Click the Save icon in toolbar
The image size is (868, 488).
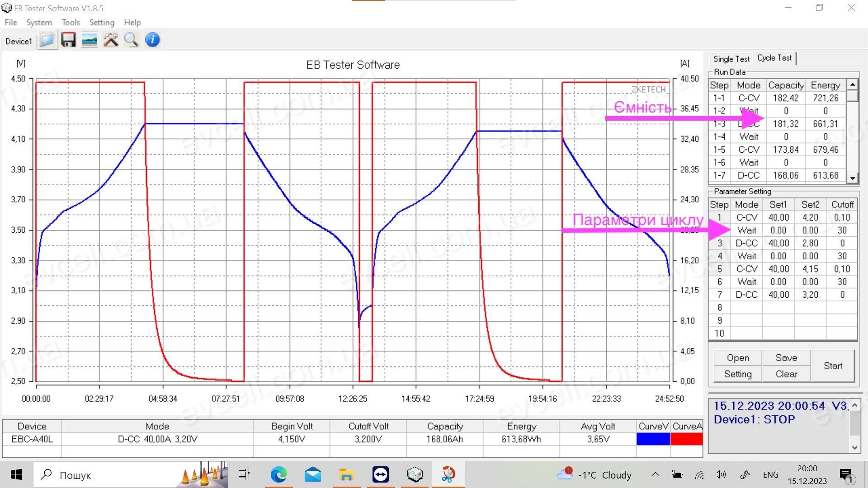[x=69, y=40]
